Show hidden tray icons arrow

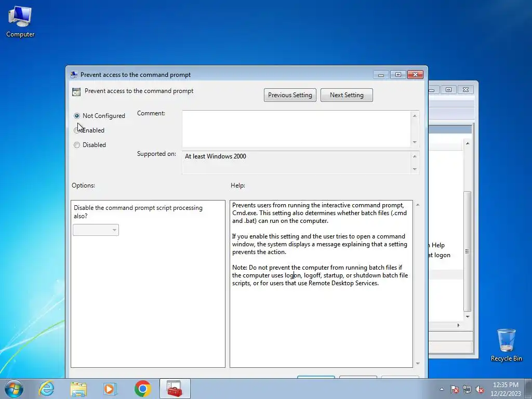[x=442, y=389]
